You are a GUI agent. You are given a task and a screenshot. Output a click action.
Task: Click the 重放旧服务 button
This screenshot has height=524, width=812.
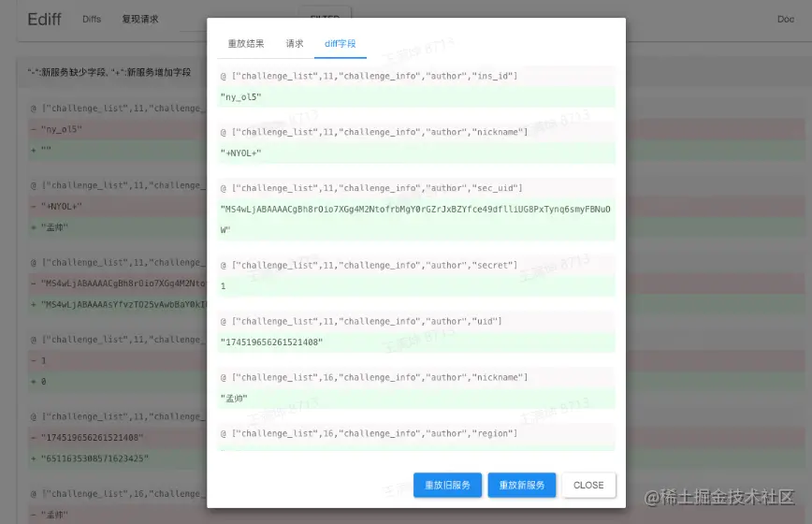pyautogui.click(x=447, y=485)
